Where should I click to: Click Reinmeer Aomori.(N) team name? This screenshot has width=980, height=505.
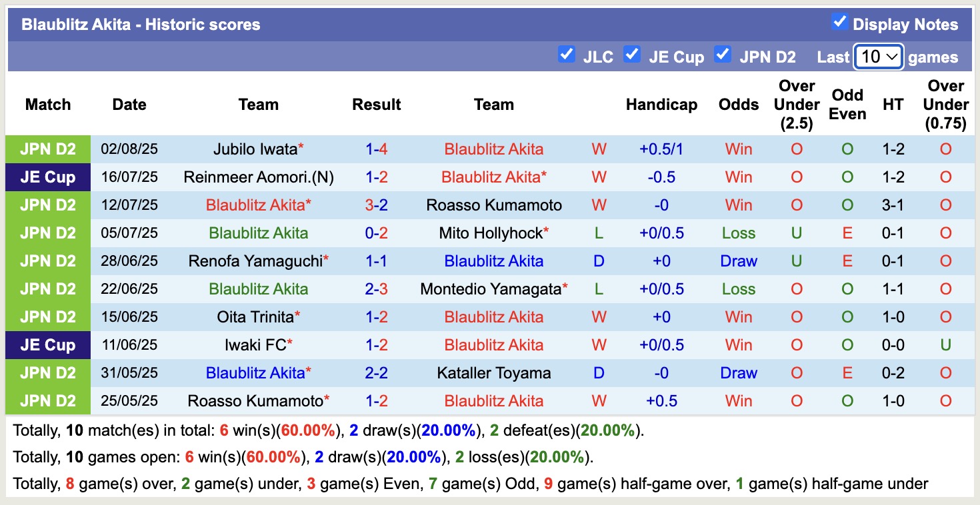pos(259,177)
